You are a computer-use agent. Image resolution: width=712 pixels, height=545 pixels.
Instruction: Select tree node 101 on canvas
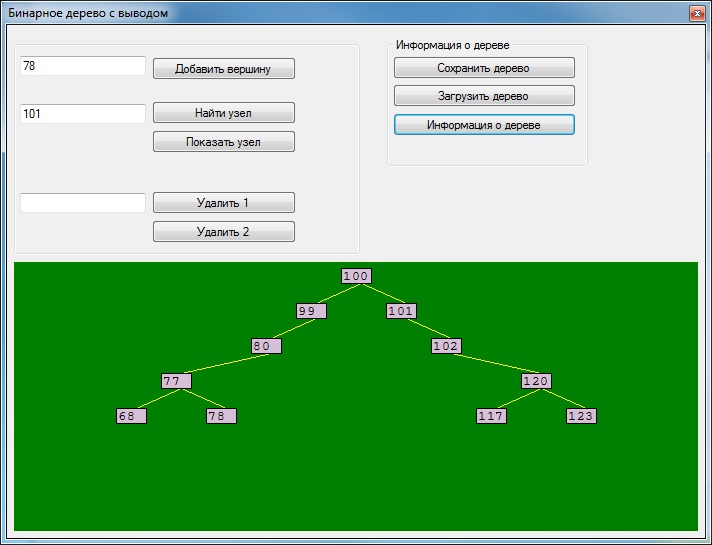pyautogui.click(x=401, y=311)
